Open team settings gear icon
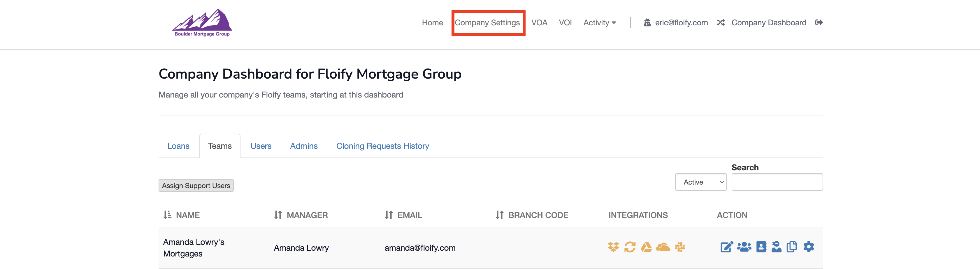This screenshot has width=980, height=269. pos(809,247)
